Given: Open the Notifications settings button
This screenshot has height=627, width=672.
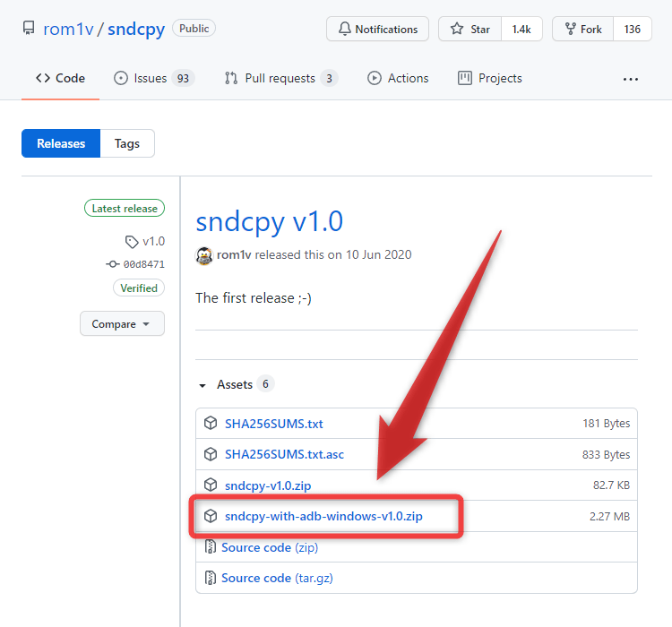Looking at the screenshot, I should coord(377,30).
